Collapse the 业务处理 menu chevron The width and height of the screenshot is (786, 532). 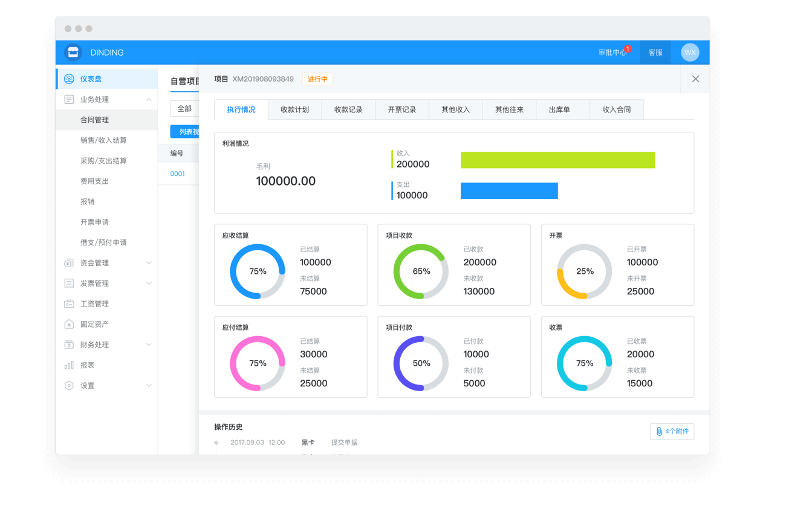click(x=149, y=99)
